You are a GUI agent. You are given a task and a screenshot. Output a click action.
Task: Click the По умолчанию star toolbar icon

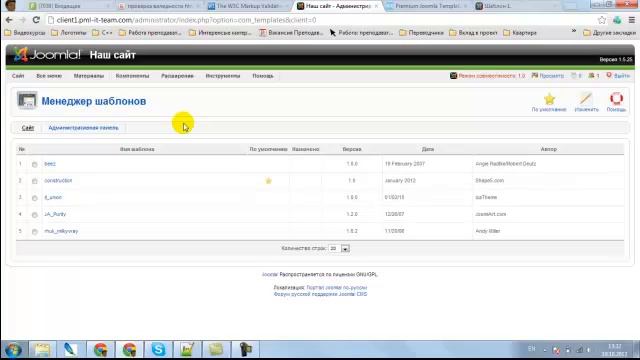[549, 99]
